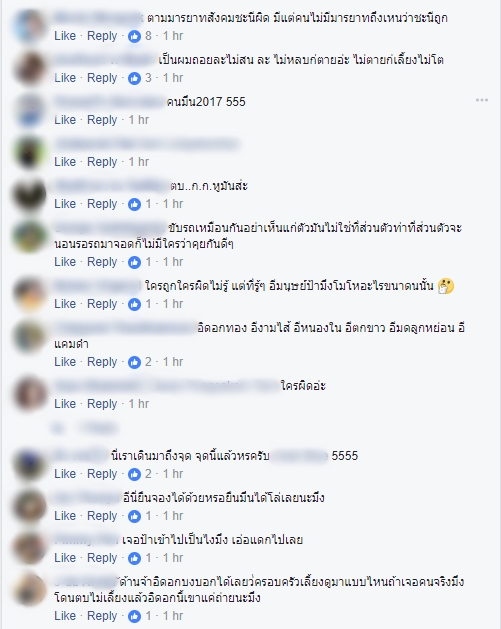The height and width of the screenshot is (629, 501).
Task: Click like icon with 2 under the 5555 comment
Action: pos(134,474)
